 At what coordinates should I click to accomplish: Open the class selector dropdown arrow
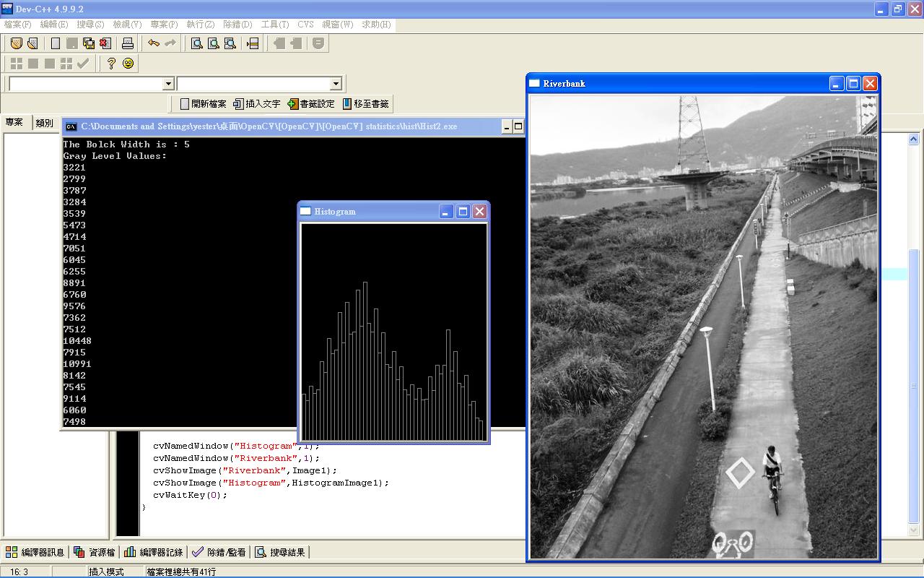168,84
